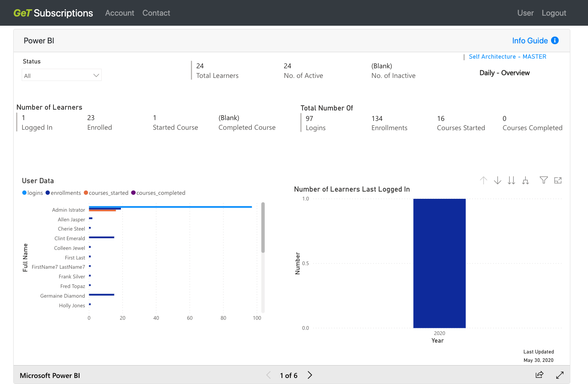Click the drill up arrow icon
Viewport: 588px width, 384px height.
pos(484,180)
